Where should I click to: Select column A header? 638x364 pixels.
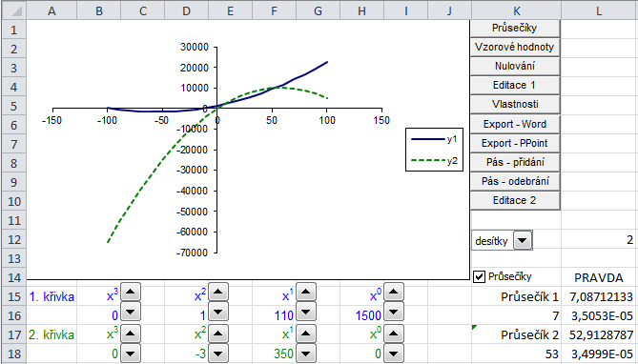51,10
